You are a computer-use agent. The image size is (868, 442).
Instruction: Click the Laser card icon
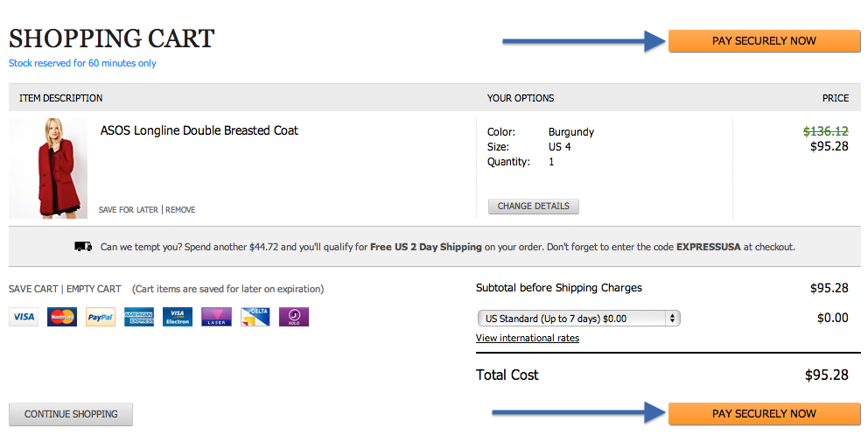click(x=216, y=317)
